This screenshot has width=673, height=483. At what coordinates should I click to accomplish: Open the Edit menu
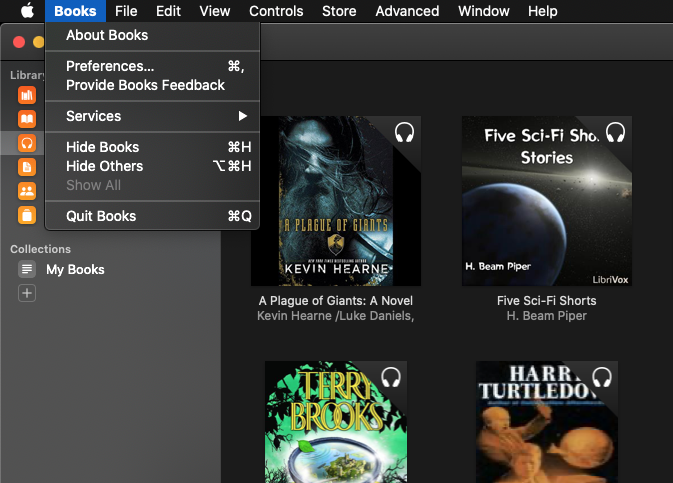(x=168, y=11)
